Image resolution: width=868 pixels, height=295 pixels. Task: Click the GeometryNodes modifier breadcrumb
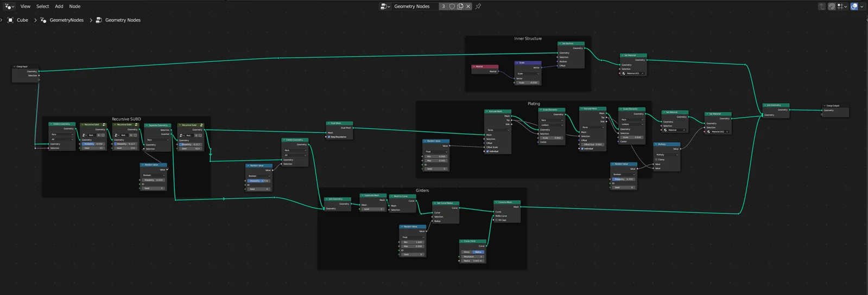[66, 20]
